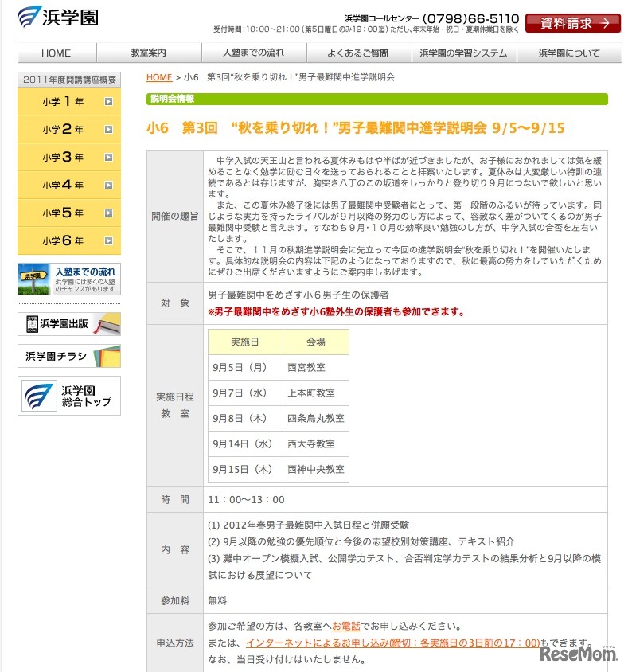Open the 浜学園について navigation tab
This screenshot has height=672, width=628.
(x=569, y=53)
